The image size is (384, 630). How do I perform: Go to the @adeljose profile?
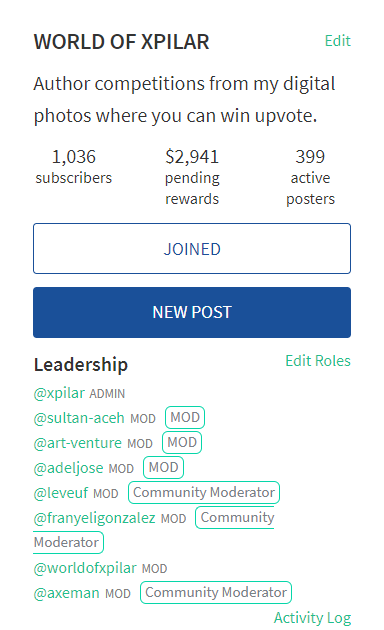tap(68, 468)
